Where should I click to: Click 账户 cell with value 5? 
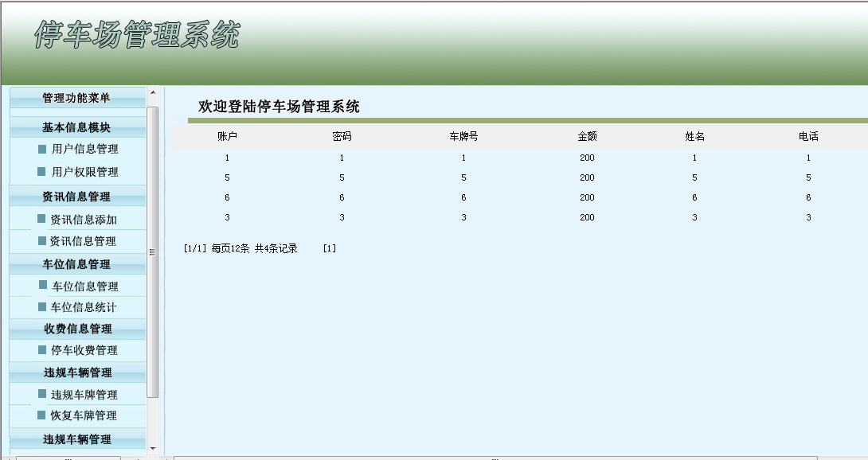coord(227,177)
